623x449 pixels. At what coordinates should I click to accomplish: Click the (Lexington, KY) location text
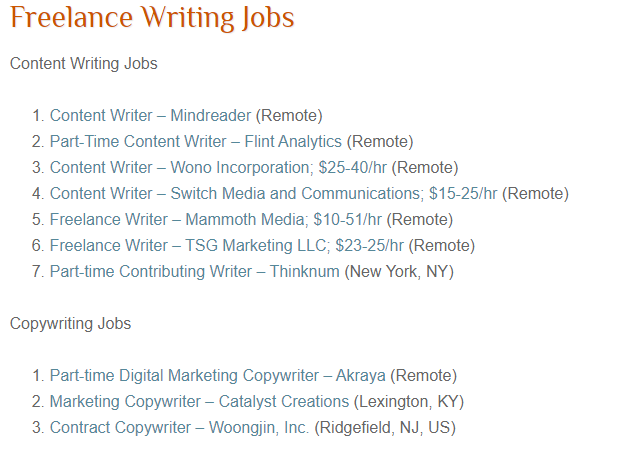click(x=409, y=402)
